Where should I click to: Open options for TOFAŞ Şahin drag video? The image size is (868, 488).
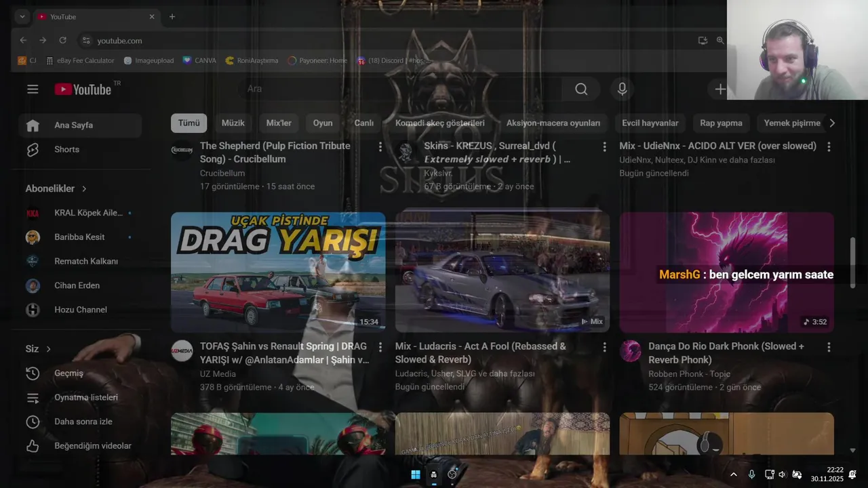380,347
